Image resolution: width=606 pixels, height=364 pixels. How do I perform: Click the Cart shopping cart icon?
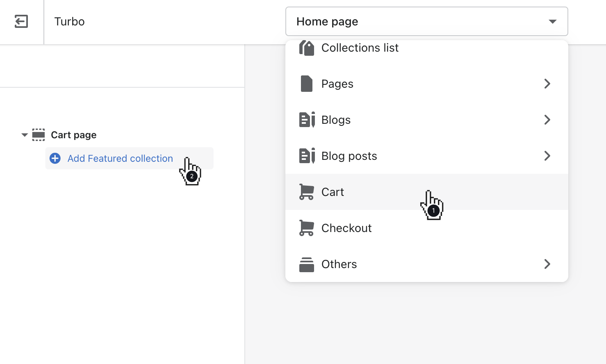click(x=306, y=192)
